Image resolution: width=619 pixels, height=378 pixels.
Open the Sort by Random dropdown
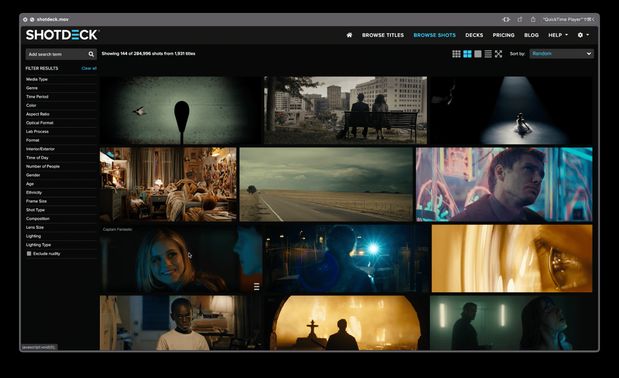click(561, 54)
